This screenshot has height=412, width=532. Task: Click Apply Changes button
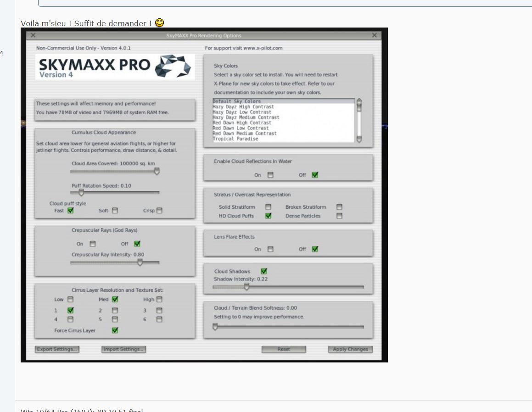click(x=351, y=349)
